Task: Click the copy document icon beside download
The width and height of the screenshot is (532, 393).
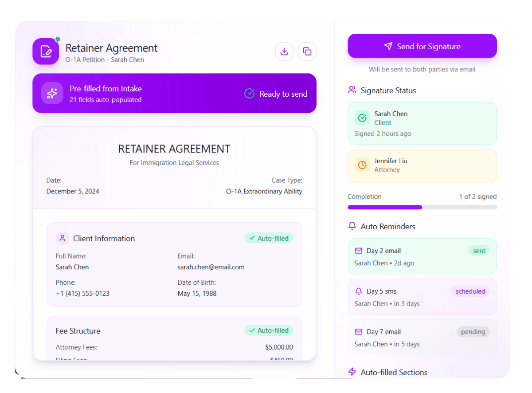Action: (307, 51)
